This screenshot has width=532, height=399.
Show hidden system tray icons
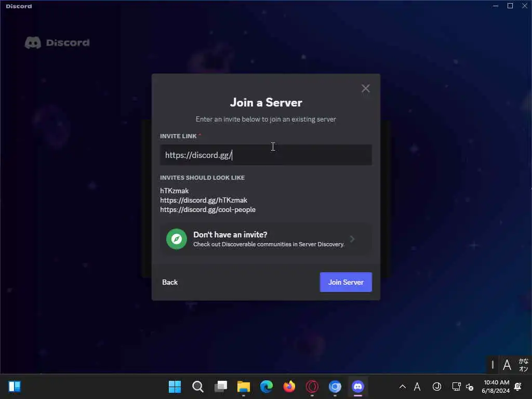coord(403,387)
